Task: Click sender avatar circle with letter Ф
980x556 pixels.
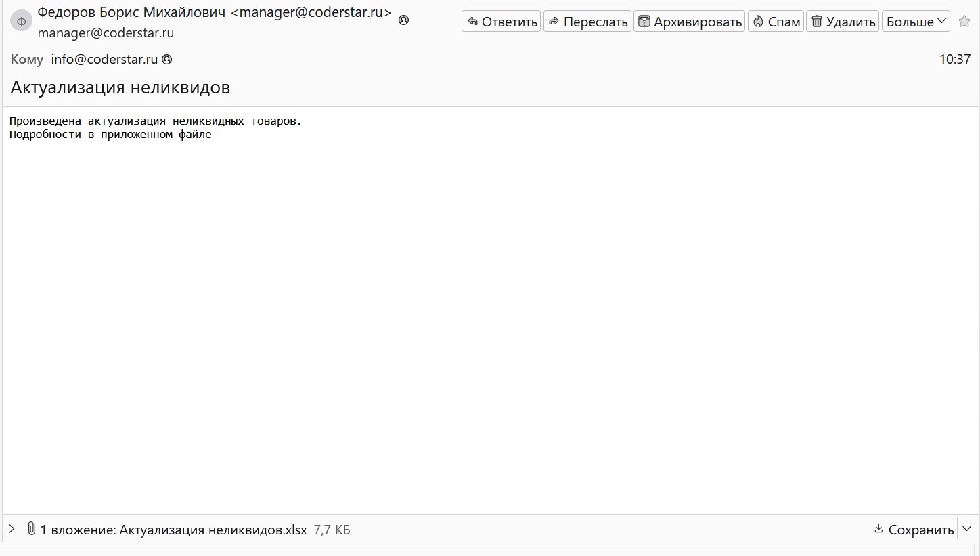Action: 22,20
